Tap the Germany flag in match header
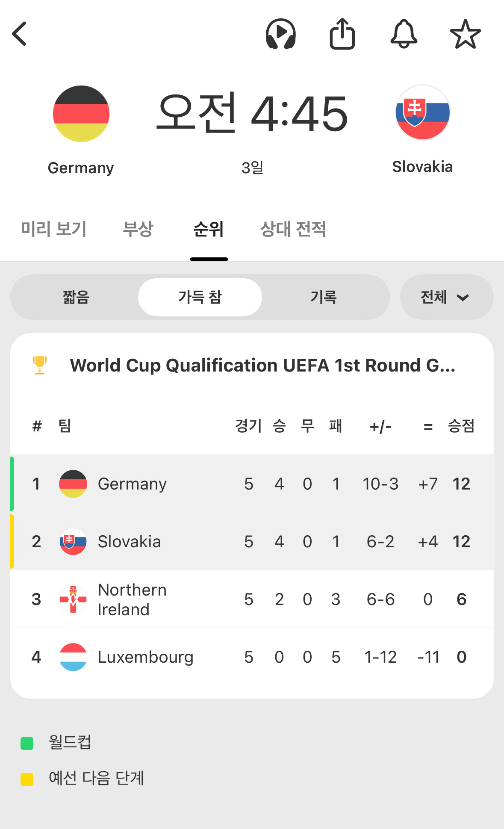504x829 pixels. pos(81,114)
